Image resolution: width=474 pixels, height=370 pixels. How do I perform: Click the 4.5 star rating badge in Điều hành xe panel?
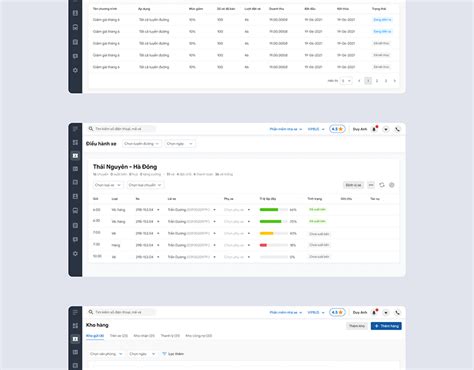point(337,129)
